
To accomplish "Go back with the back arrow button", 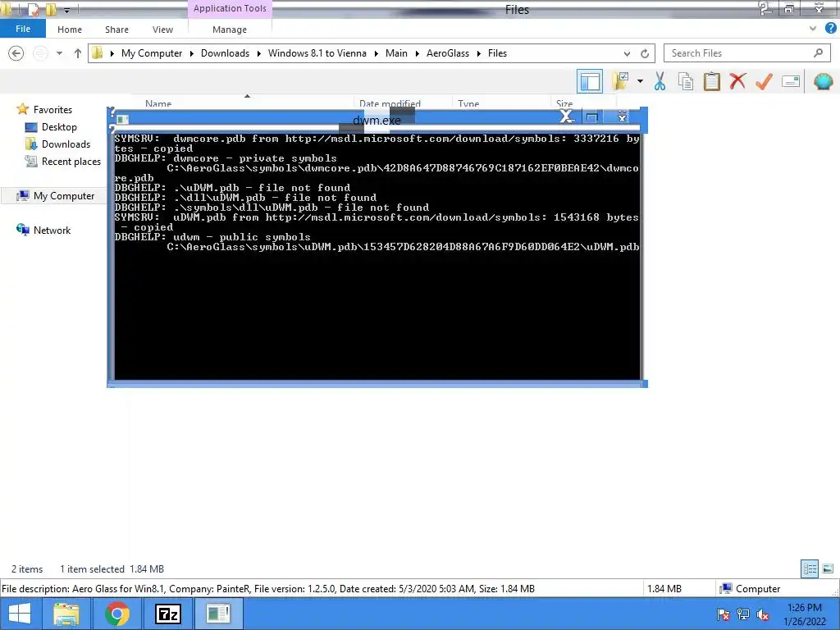I will click(x=16, y=53).
